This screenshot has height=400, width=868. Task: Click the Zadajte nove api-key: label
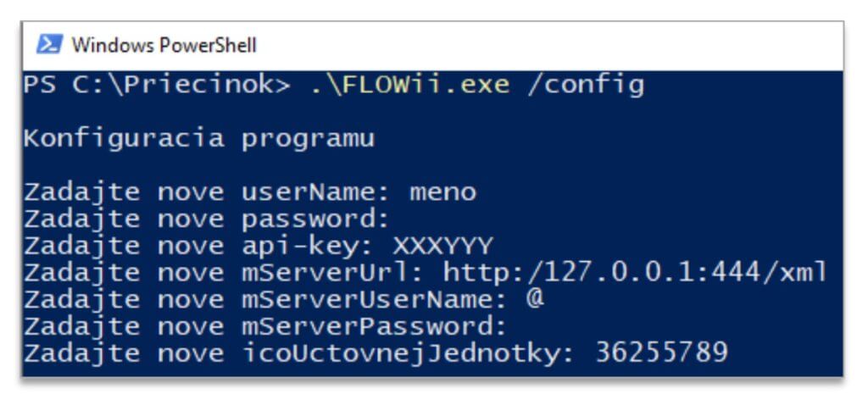tap(198, 247)
